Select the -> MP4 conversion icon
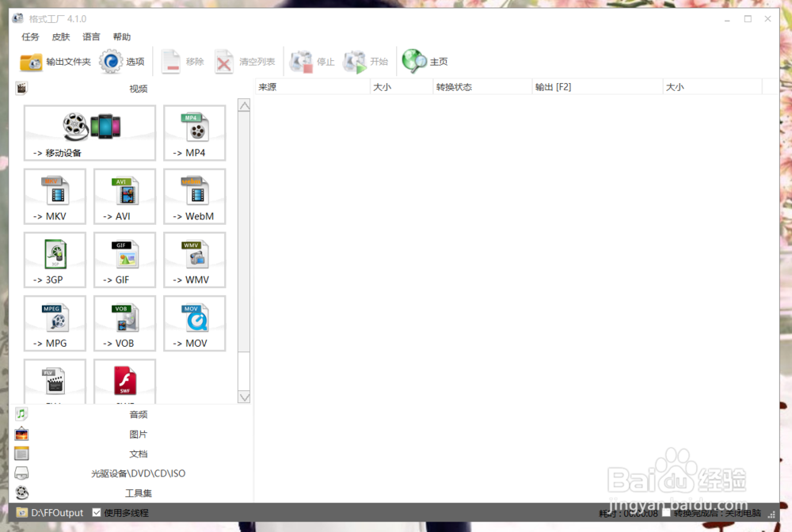Image resolution: width=792 pixels, height=532 pixels. (195, 133)
